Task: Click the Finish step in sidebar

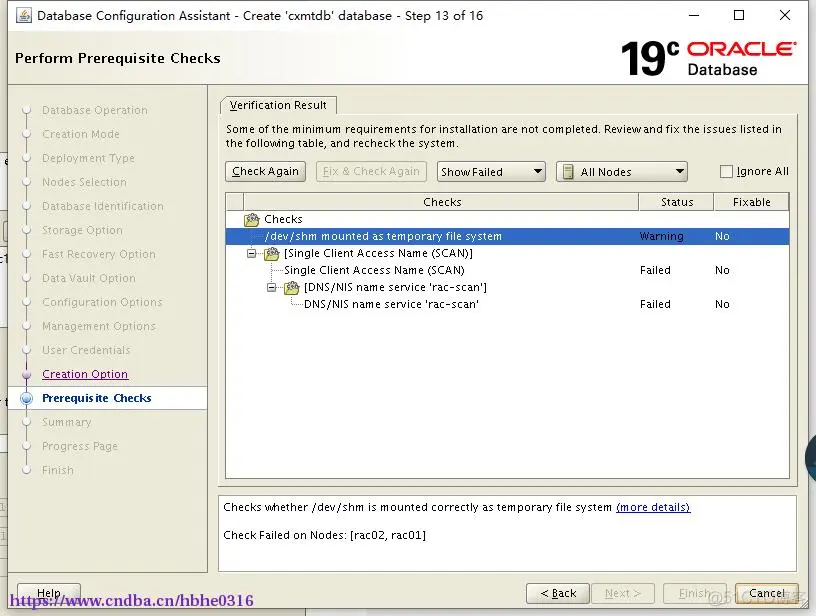Action: coord(58,470)
